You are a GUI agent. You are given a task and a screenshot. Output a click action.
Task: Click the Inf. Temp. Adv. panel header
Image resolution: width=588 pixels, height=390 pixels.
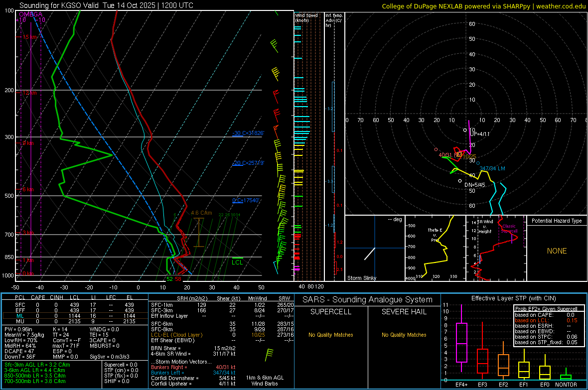click(x=334, y=20)
